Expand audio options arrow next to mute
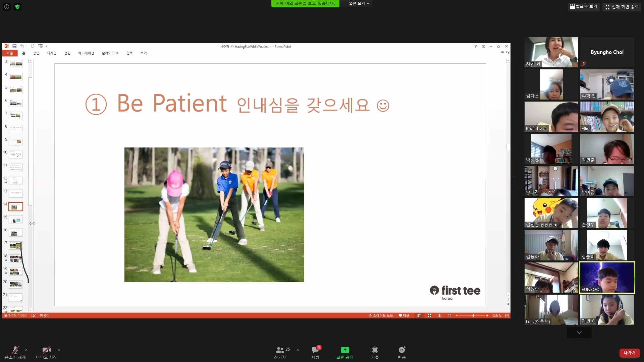644x362 pixels. pos(26,350)
